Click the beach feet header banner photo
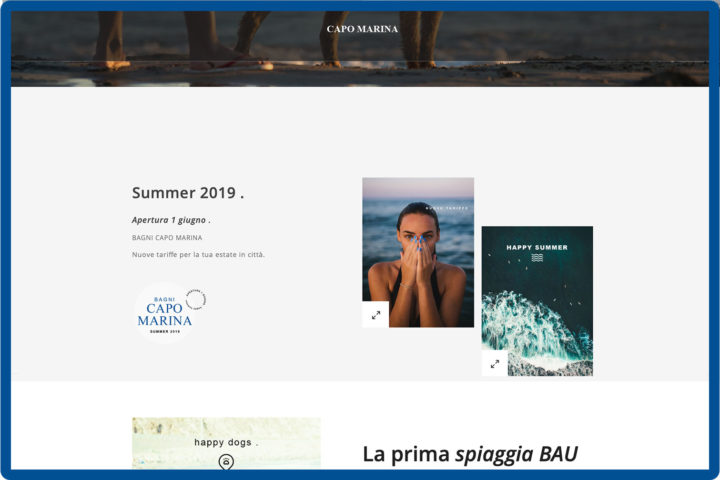The height and width of the screenshot is (480, 720). 360,49
